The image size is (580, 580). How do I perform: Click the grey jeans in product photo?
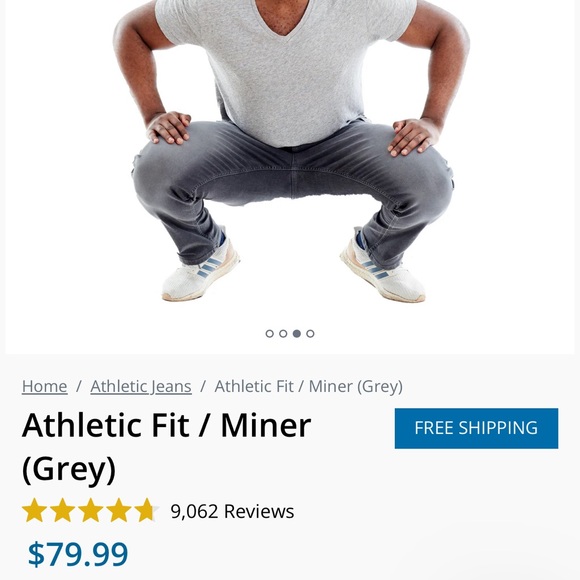(x=293, y=187)
